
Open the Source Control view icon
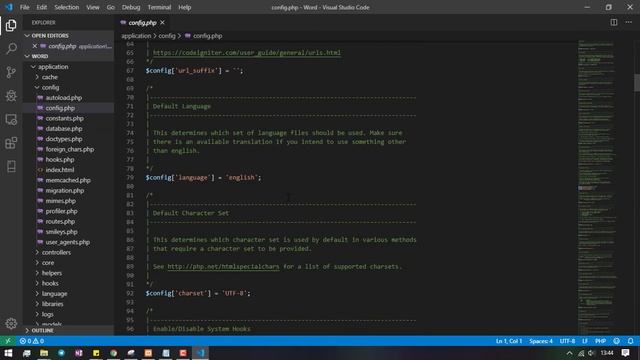pyautogui.click(x=11, y=72)
